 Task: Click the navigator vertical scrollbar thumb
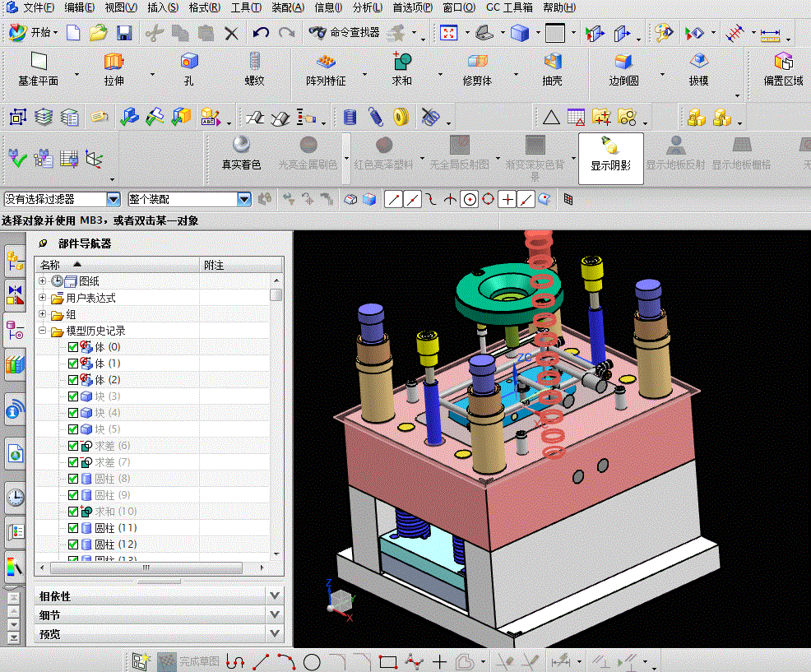pyautogui.click(x=276, y=294)
